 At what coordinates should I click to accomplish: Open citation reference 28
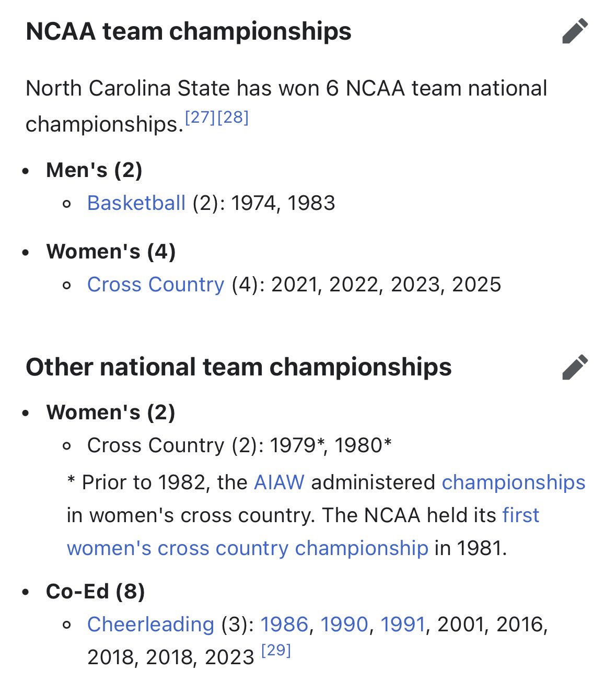point(233,117)
